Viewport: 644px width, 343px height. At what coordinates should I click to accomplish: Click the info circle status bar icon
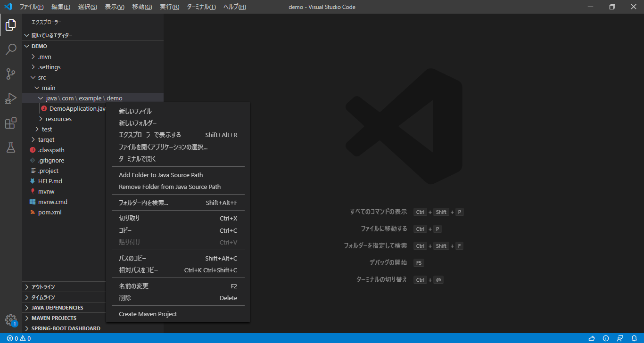(x=606, y=338)
